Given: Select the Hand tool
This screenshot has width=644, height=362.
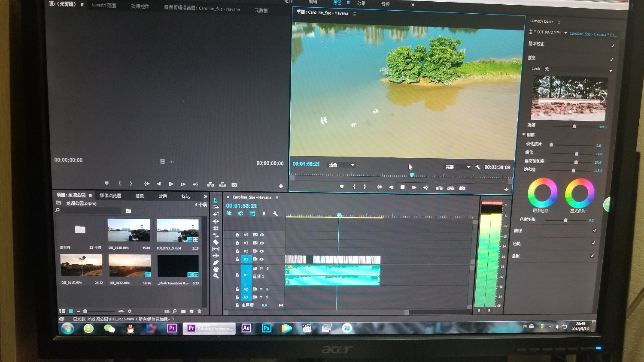Looking at the screenshot, I should (216, 269).
